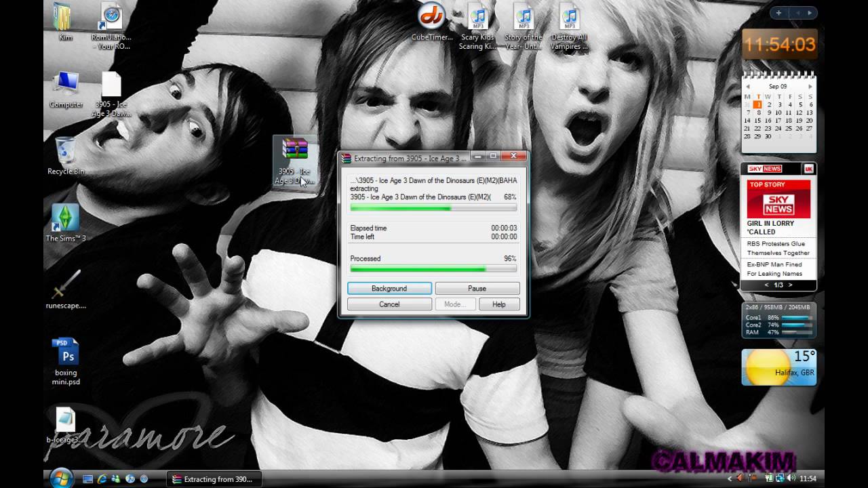Image resolution: width=868 pixels, height=488 pixels.
Task: Click the Sky News logo in gadget header
Action: pos(764,169)
